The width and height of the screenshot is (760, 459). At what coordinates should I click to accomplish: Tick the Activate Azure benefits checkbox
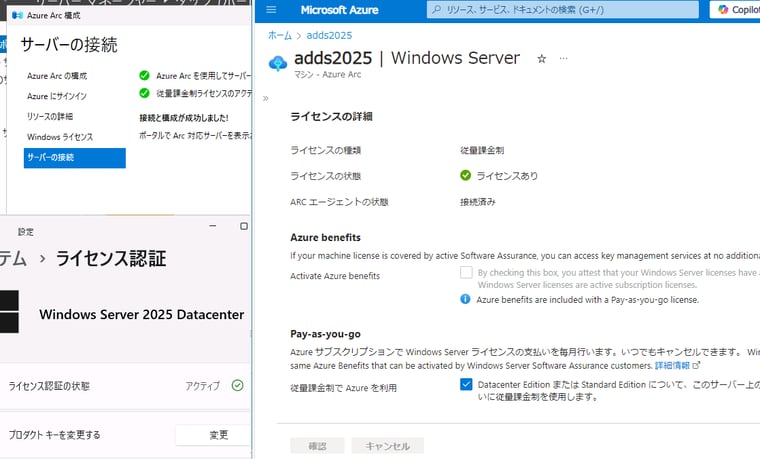(x=466, y=272)
